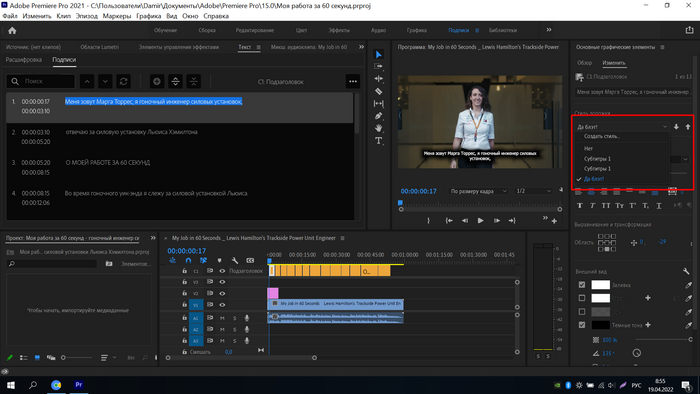This screenshot has height=394, width=700.
Task: Expand hidden source panel tabs chevron
Action: pyautogui.click(x=361, y=47)
